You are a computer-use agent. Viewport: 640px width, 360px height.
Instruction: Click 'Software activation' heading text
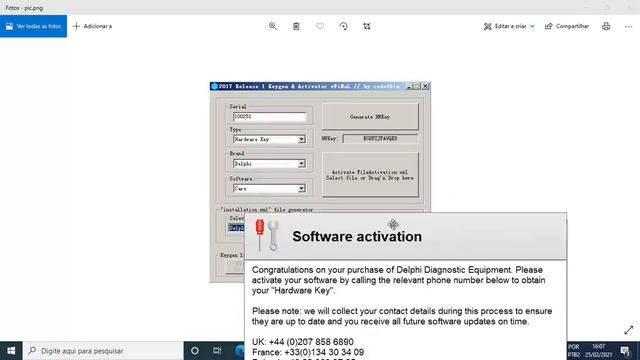(x=357, y=236)
